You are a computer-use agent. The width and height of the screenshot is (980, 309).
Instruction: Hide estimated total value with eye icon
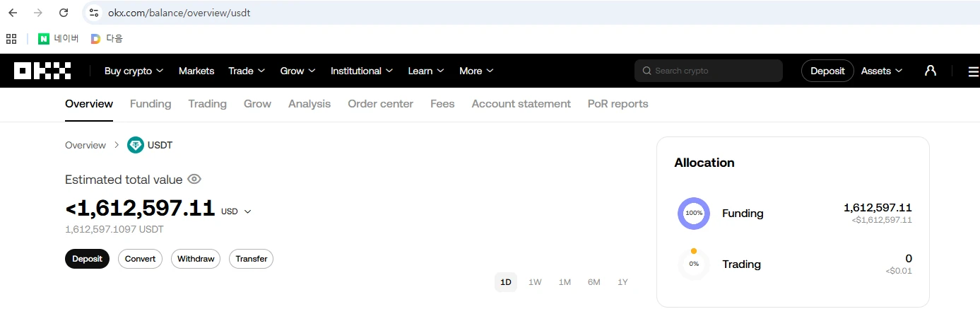[194, 180]
